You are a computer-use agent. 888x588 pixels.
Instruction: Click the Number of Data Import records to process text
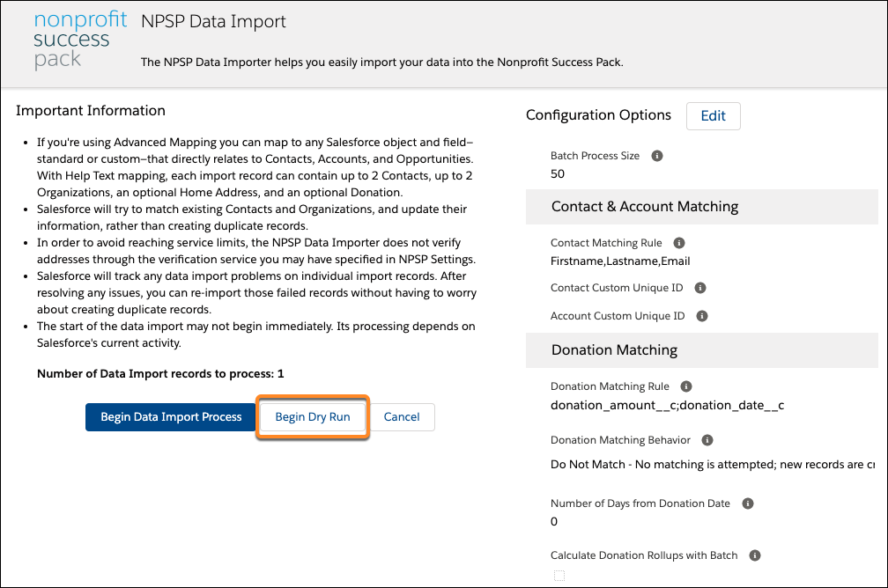[160, 373]
